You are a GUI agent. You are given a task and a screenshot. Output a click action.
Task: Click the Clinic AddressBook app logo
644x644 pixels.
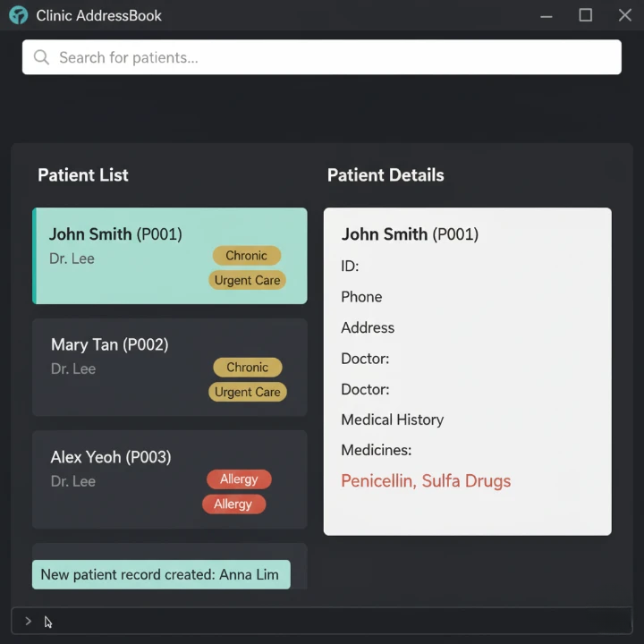[x=19, y=15]
